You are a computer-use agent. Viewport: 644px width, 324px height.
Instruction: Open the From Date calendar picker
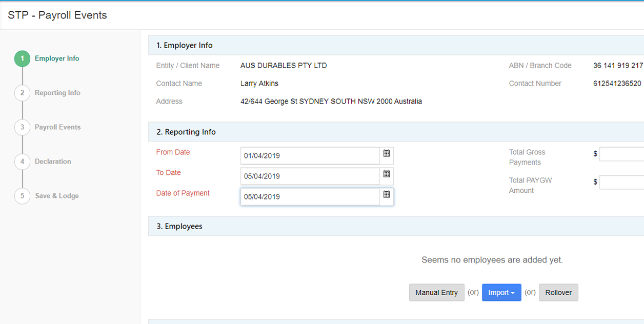coord(387,154)
